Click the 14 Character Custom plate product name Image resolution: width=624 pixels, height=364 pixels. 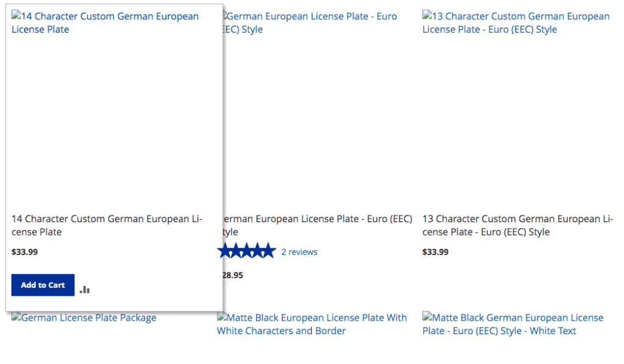click(x=107, y=225)
